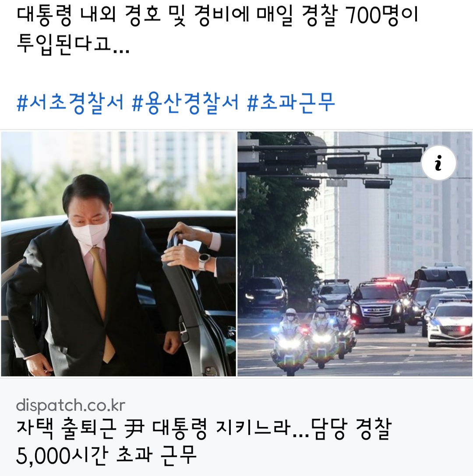473x476 pixels.
Task: Click the wristwatch on hand holding door
Action: tap(204, 261)
